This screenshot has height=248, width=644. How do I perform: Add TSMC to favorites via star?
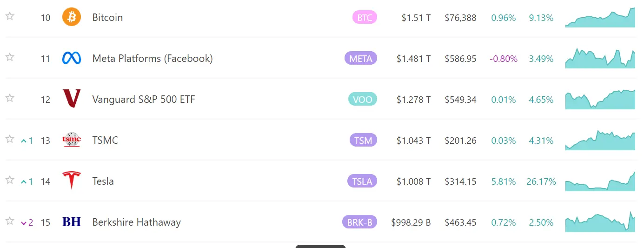coord(10,139)
